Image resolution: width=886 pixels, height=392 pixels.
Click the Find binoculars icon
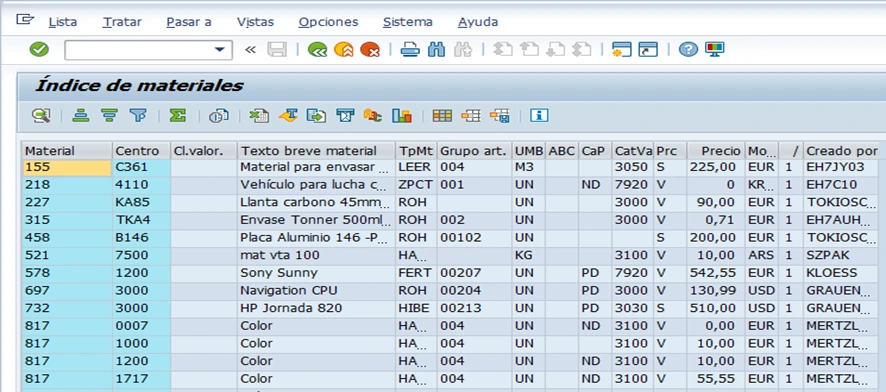437,50
